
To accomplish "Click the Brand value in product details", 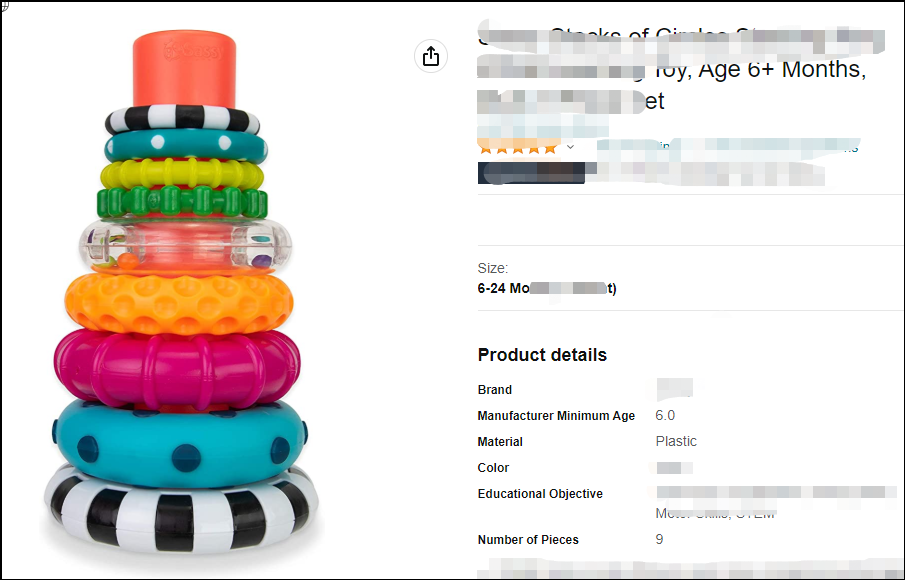I will pos(674,389).
